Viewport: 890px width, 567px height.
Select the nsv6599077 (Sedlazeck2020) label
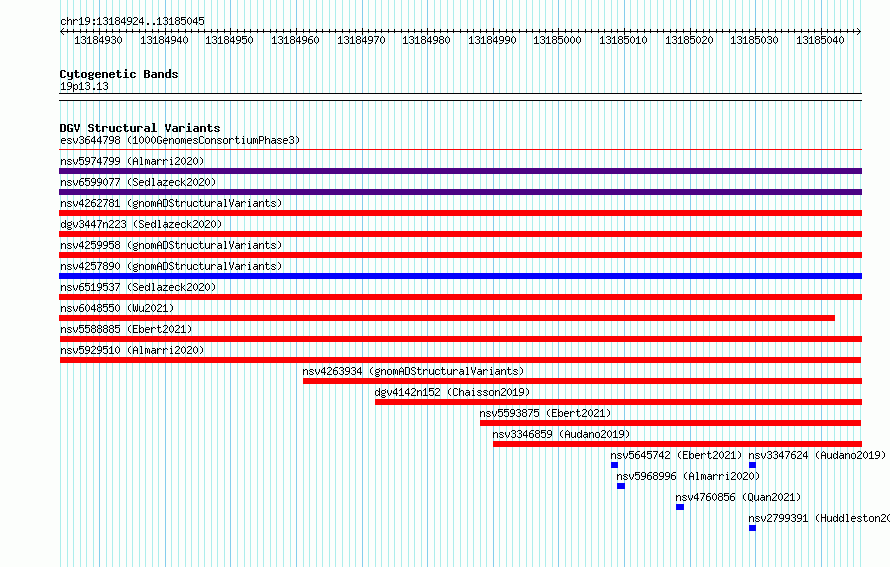(x=138, y=182)
